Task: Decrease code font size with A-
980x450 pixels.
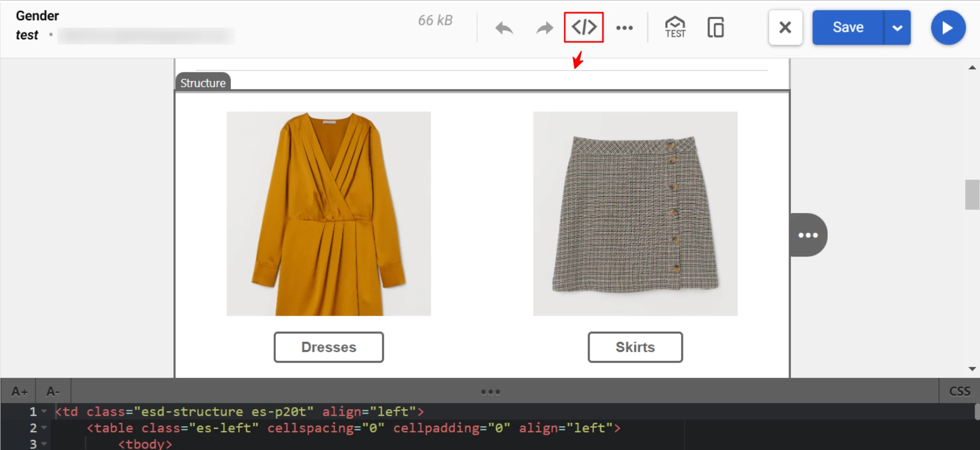Action: (53, 391)
